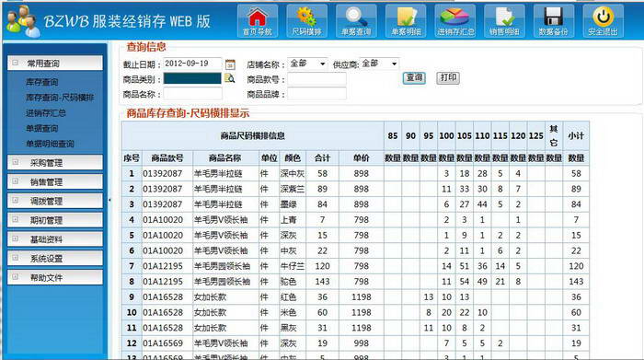Image resolution: width=644 pixels, height=360 pixels.
Task: Select row 8 color cell 驼色
Action: coord(293,282)
